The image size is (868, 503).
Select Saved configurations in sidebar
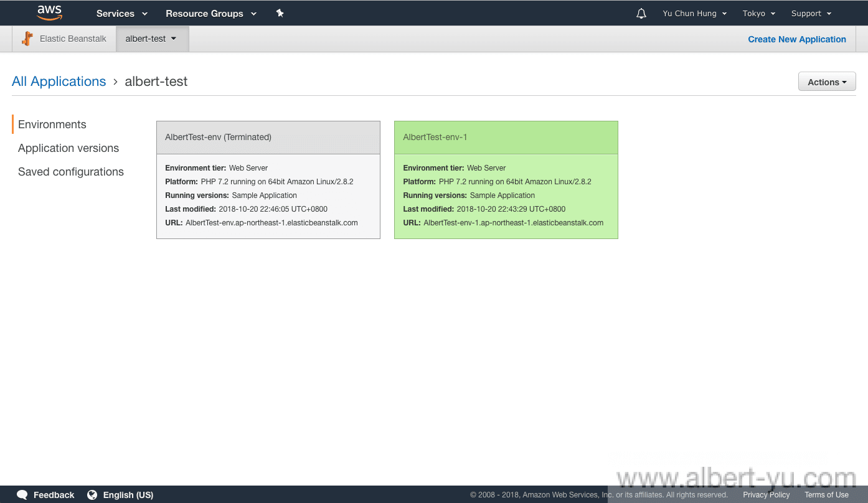[x=71, y=172]
